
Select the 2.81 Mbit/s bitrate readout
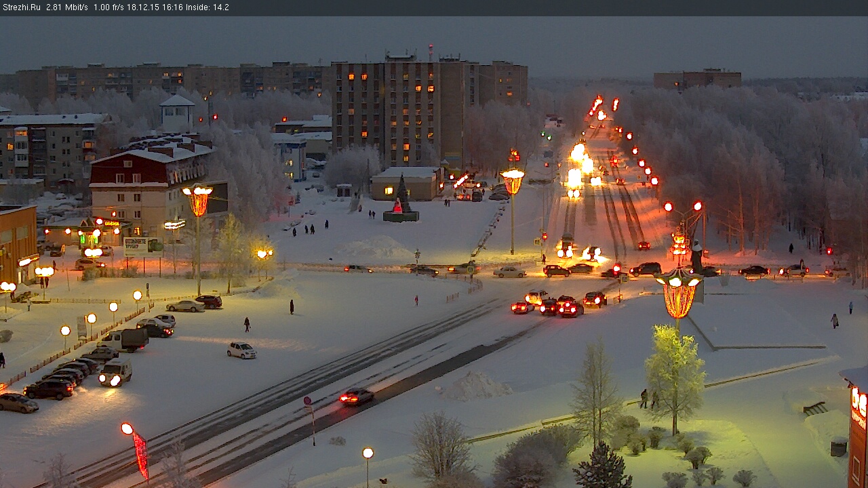pos(67,7)
